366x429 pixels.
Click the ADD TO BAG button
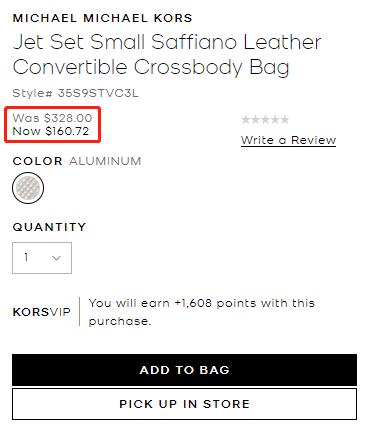(184, 370)
